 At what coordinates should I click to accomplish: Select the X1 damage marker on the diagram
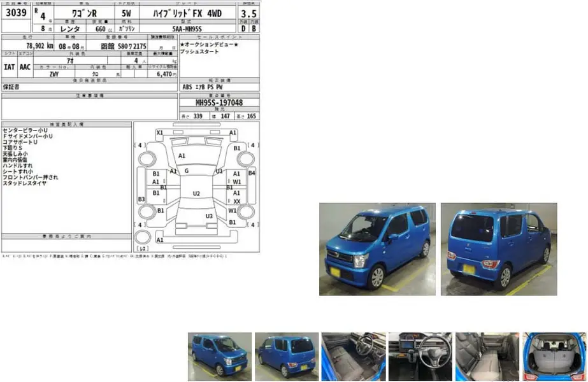pyautogui.click(x=159, y=132)
